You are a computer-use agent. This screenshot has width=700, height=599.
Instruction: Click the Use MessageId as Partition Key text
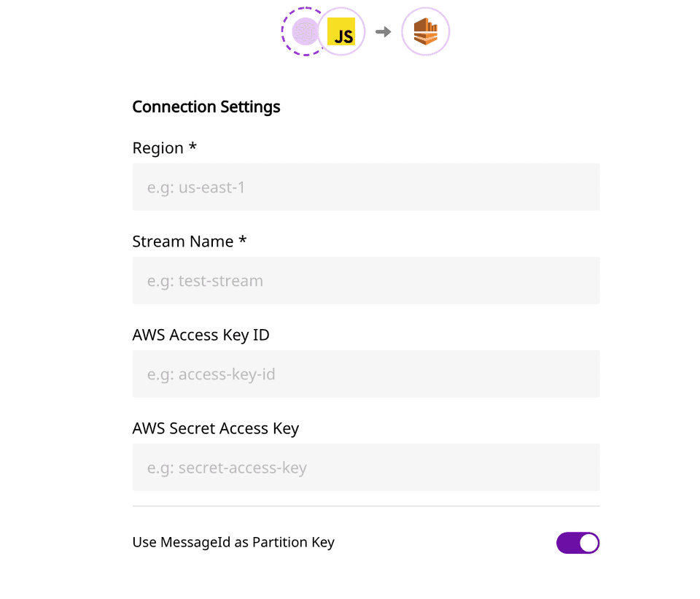coord(233,543)
